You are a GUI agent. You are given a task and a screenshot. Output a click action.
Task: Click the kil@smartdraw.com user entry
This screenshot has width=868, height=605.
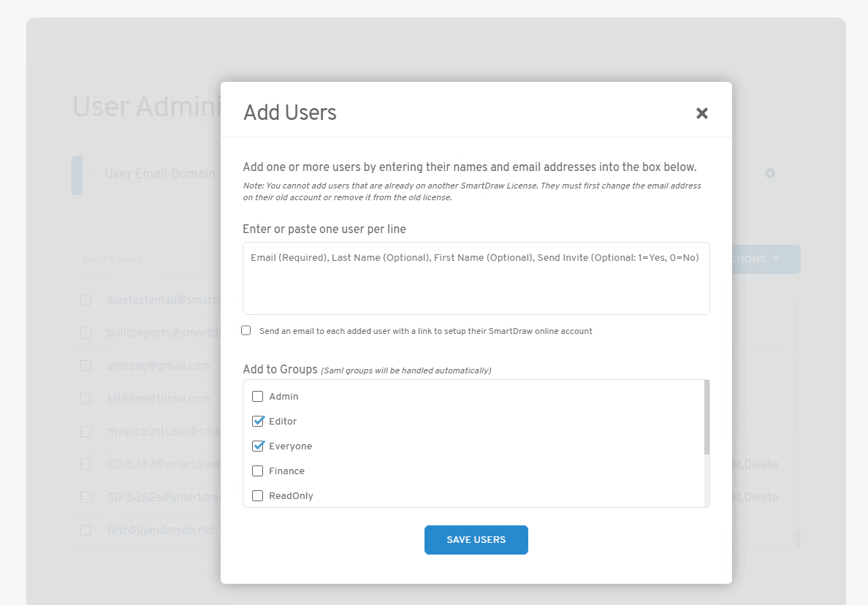click(x=159, y=399)
